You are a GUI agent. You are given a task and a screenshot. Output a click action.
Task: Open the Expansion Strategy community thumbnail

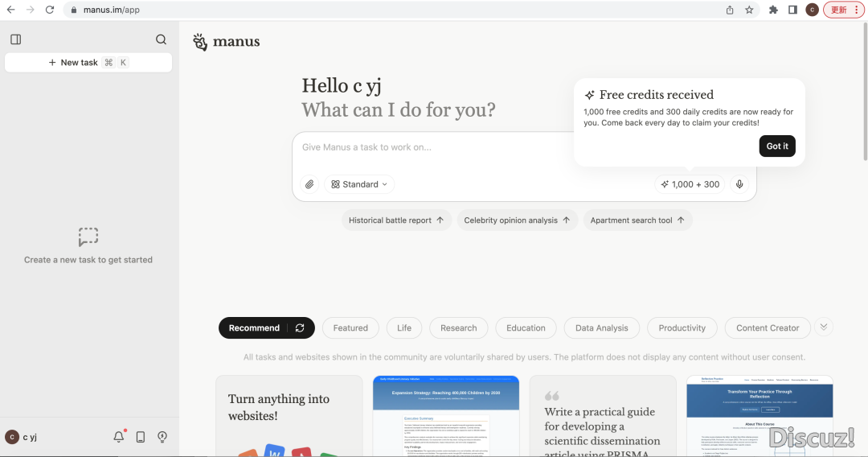446,416
